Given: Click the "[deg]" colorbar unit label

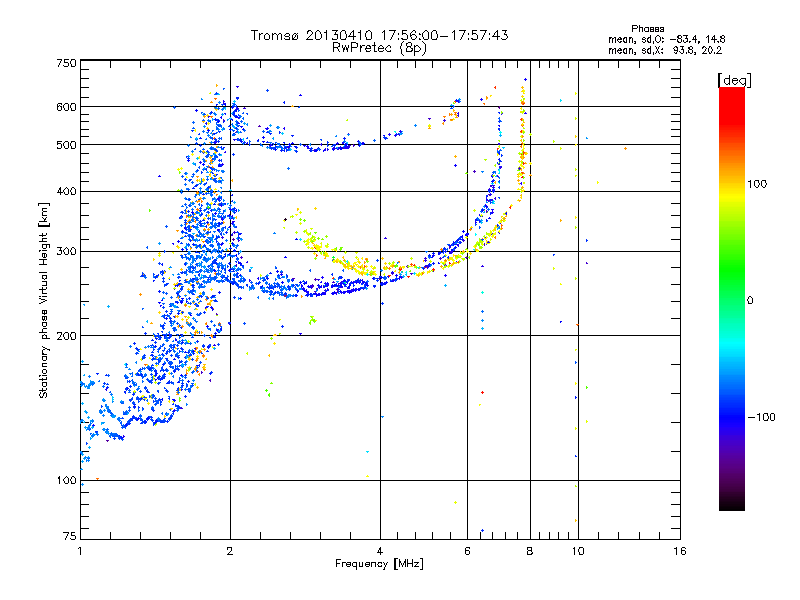Looking at the screenshot, I should (x=734, y=80).
